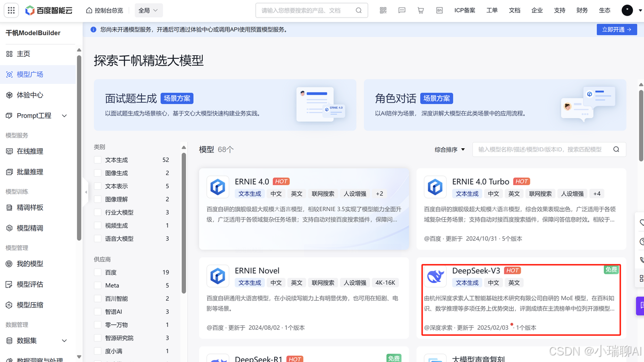Screen dimensions: 644x362
Task: Check the 视频生成 category filter
Action: (x=98, y=225)
